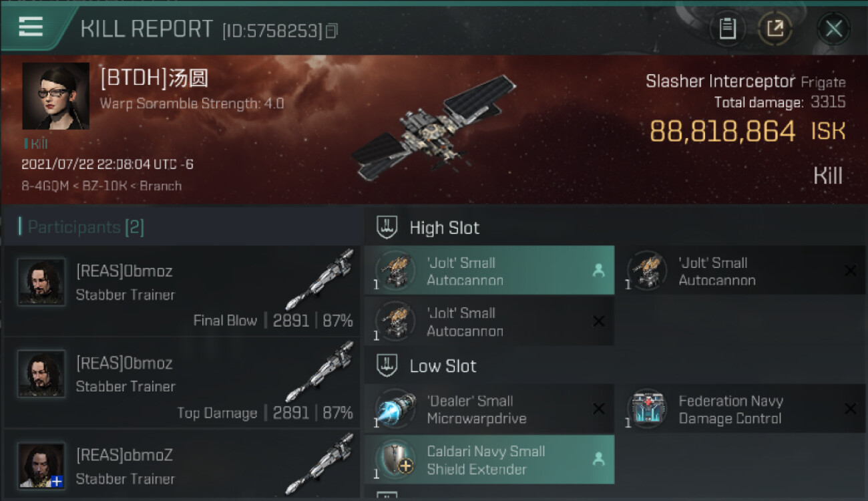
Task: Open the [BTDH]汤圆 character name
Action: click(x=154, y=79)
